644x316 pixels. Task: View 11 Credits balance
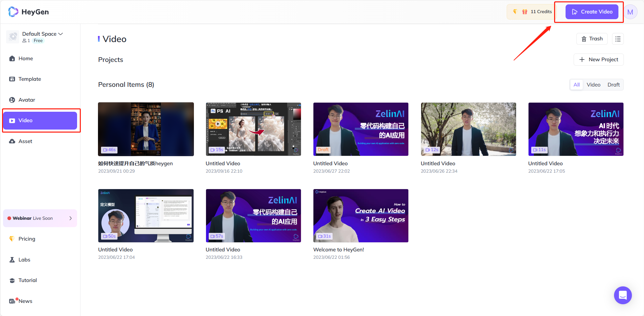541,12
